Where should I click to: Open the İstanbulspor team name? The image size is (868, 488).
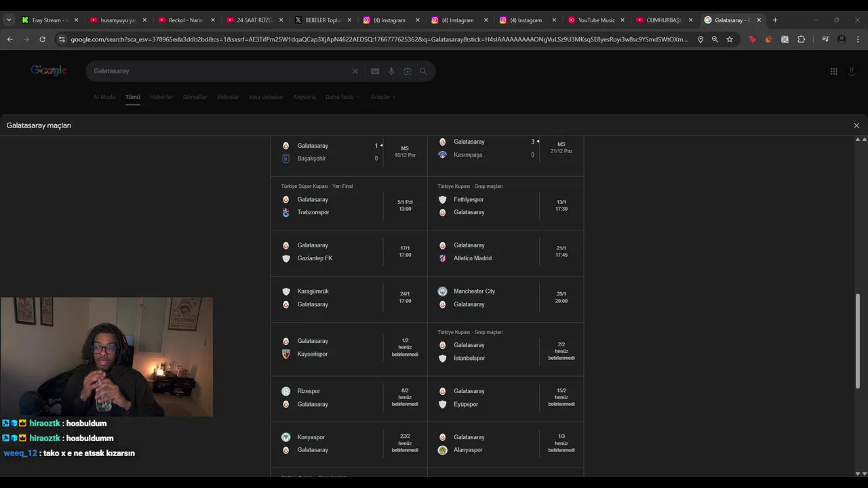coord(469,358)
